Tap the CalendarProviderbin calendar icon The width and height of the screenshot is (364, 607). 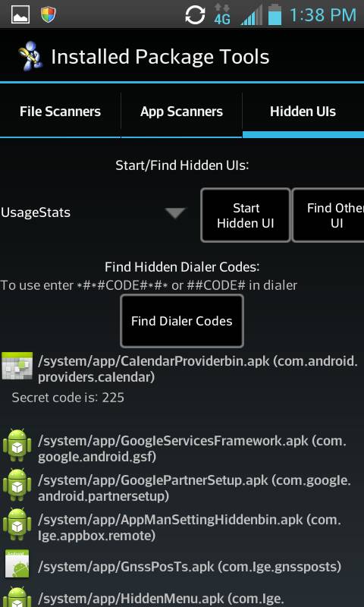[x=17, y=366]
